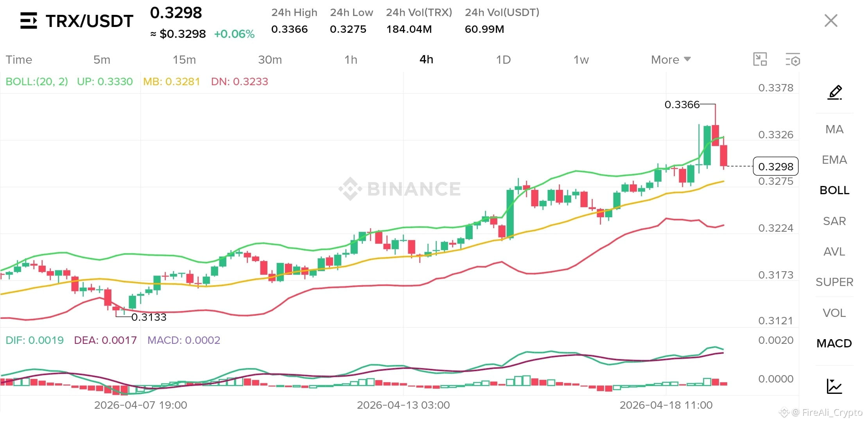Switch to the 1w timeframe

click(581, 59)
